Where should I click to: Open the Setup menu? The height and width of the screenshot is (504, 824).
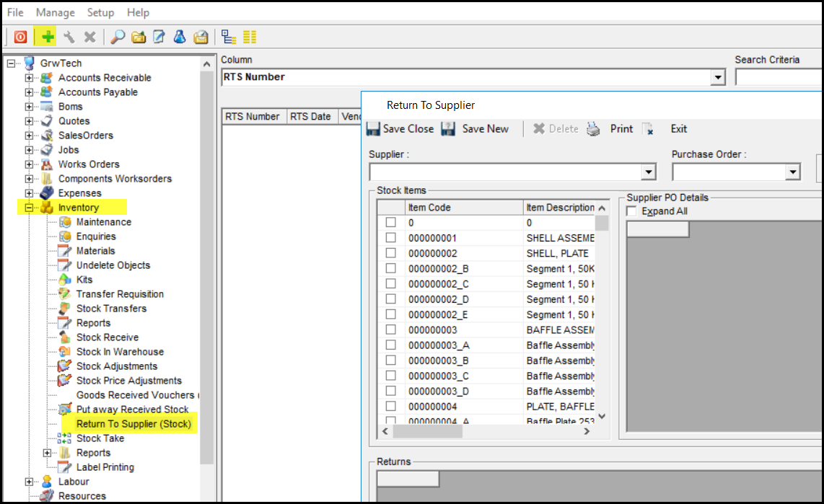tap(100, 12)
